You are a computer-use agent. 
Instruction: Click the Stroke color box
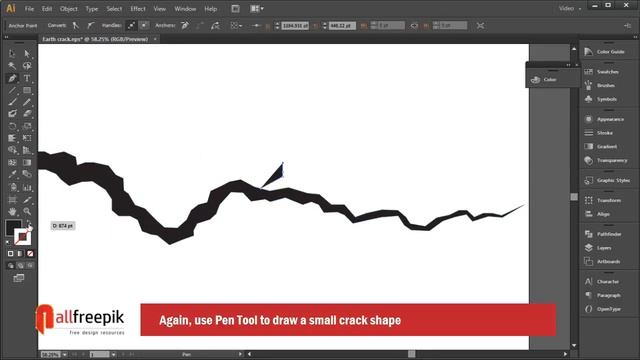[x=22, y=237]
